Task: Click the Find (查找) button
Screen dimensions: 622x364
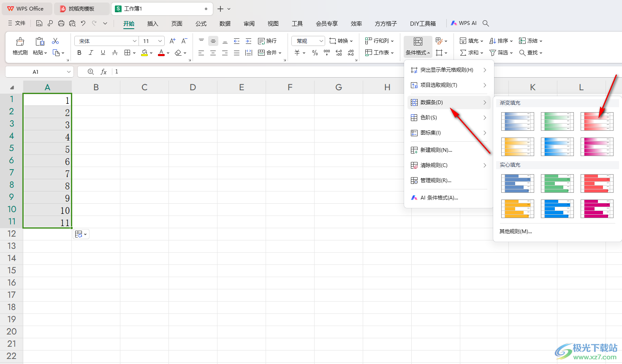Action: click(531, 53)
